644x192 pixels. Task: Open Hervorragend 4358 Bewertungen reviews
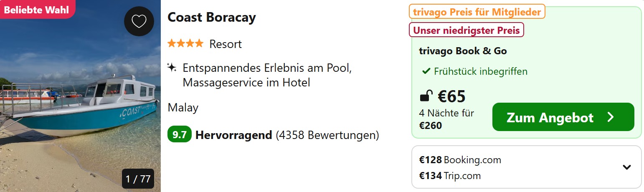coord(287,135)
